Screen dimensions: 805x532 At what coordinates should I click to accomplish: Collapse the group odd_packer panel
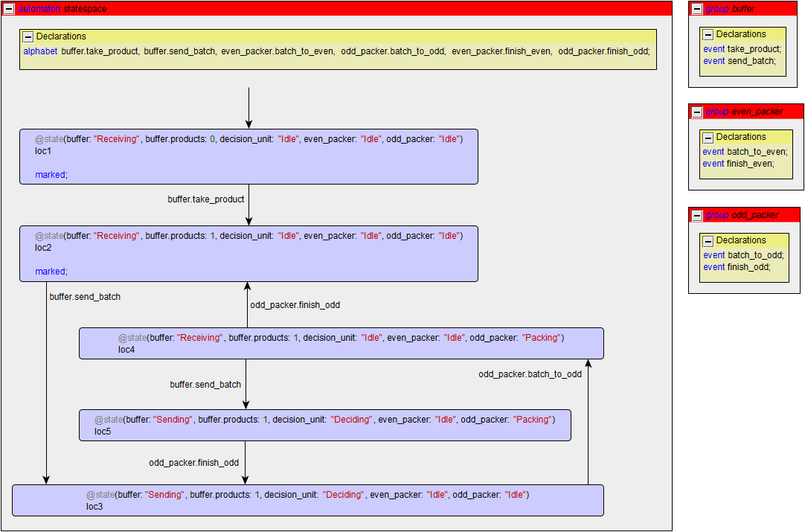click(x=697, y=215)
